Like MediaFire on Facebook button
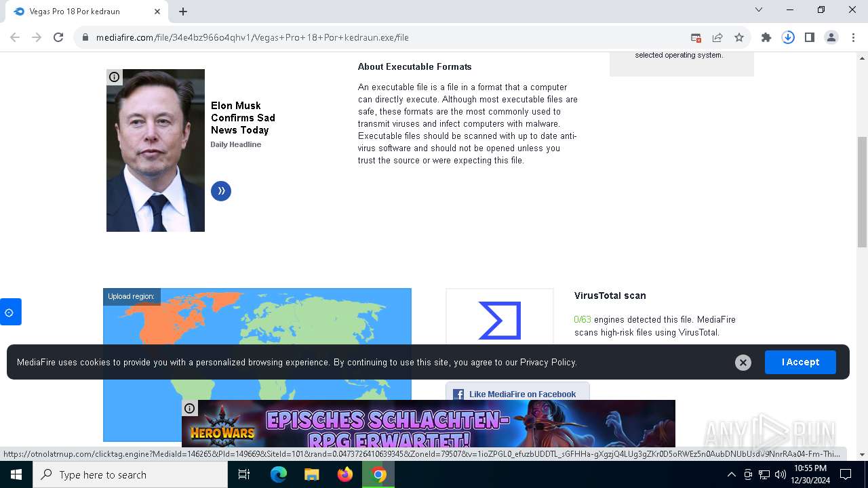Screen dimensions: 868x488 pos(517,394)
